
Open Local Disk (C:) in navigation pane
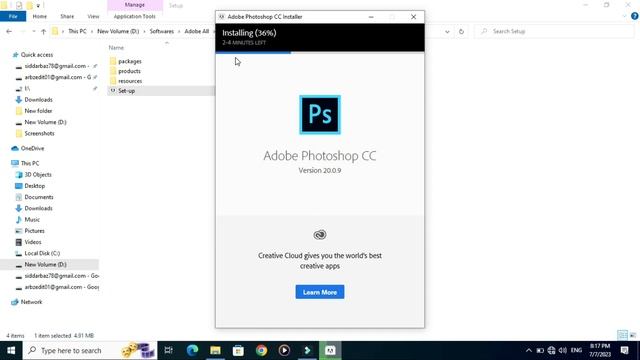(x=42, y=253)
